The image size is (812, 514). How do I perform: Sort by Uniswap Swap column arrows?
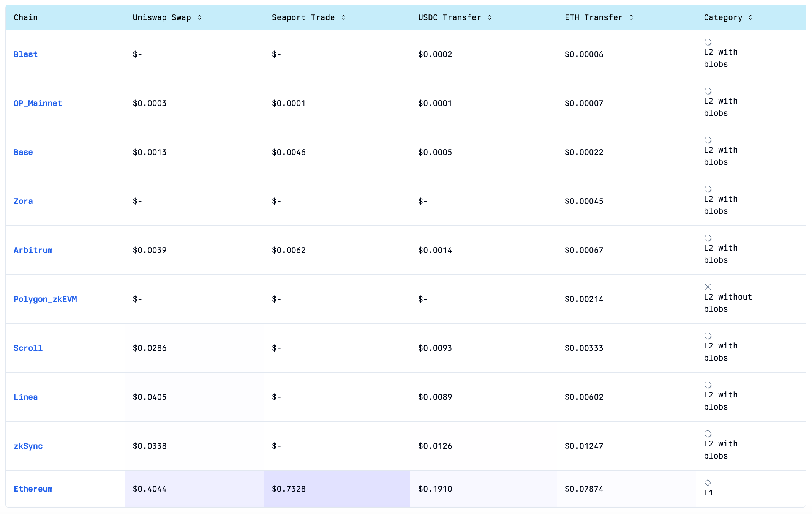[199, 17]
